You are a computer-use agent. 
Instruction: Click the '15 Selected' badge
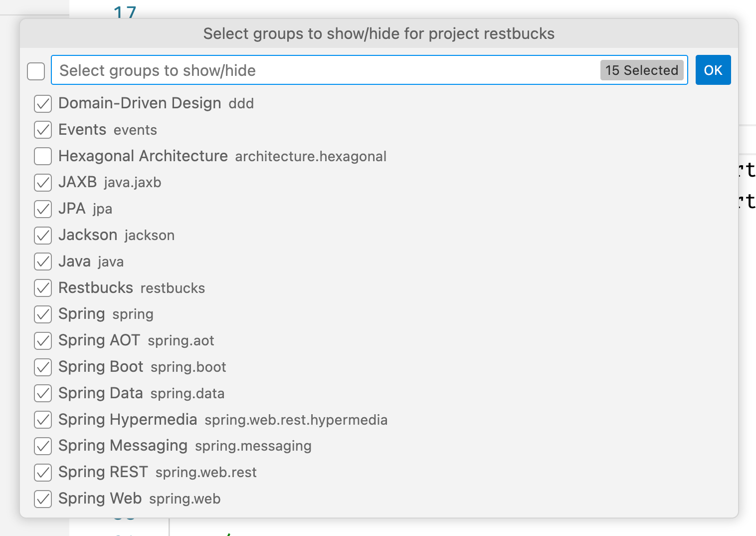tap(641, 70)
